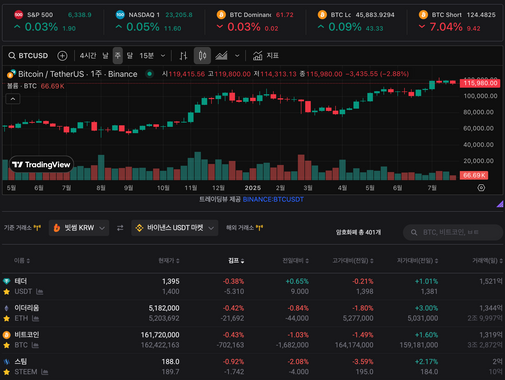Select the candlestick chart style icon
The image size is (505, 380).
(x=202, y=56)
